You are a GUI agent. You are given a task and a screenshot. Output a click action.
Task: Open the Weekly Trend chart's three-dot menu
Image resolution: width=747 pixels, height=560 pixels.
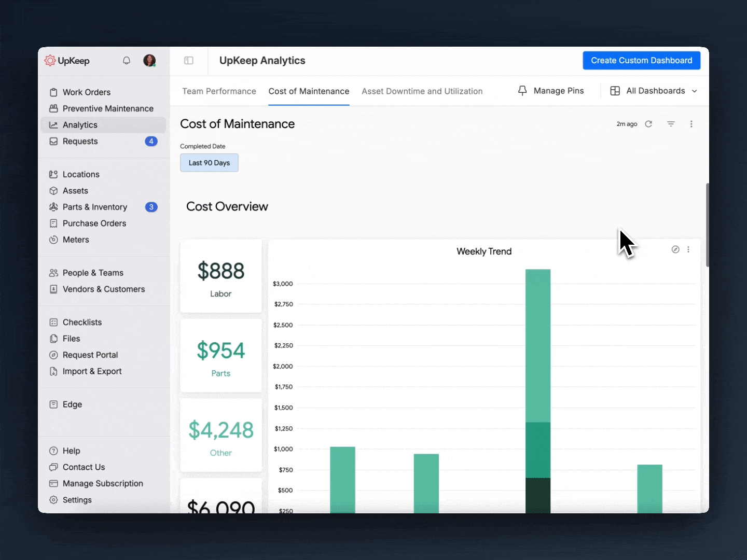[688, 249]
